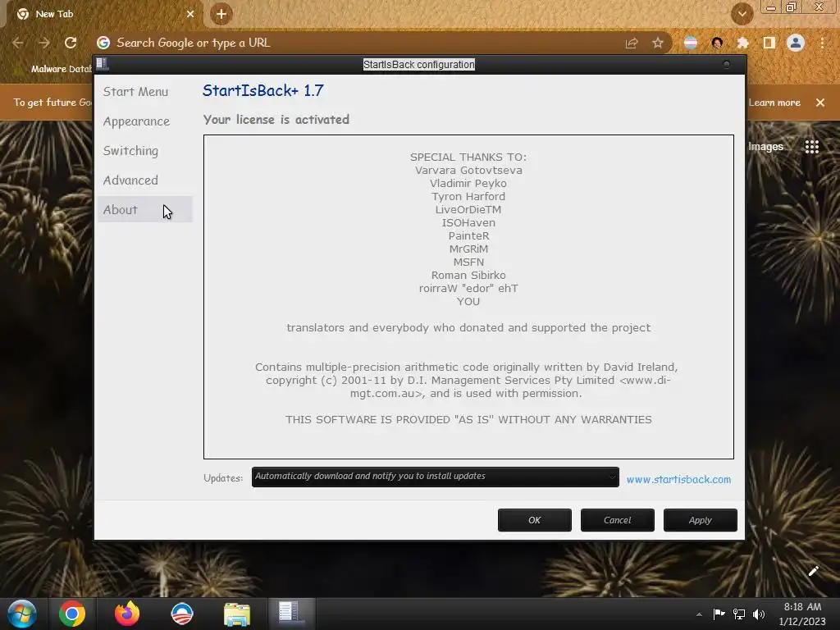This screenshot has width=840, height=630.
Task: Click the 'SPECIAL THANKS TO:' line
Action: 468,157
